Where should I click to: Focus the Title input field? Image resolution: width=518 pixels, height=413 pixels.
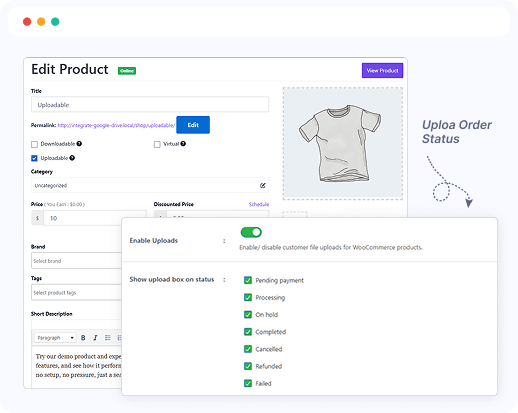[150, 105]
